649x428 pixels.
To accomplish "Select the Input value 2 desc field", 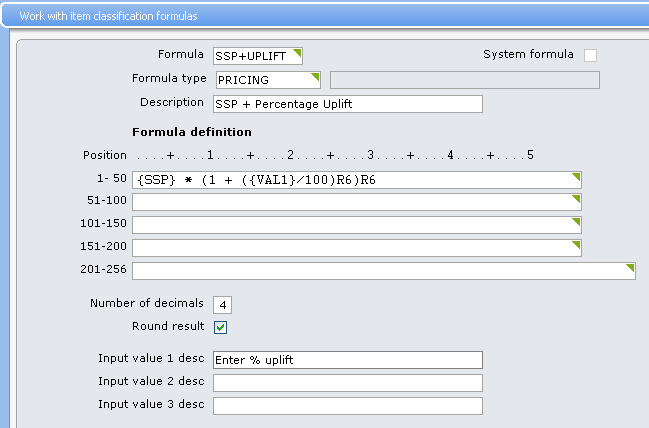I will coord(347,383).
